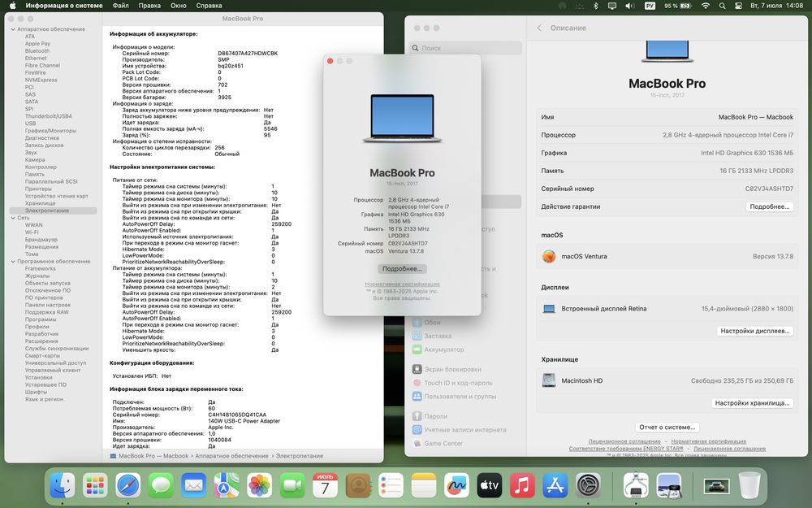Open Notes app in the Dock
812x508 pixels.
tap(424, 485)
